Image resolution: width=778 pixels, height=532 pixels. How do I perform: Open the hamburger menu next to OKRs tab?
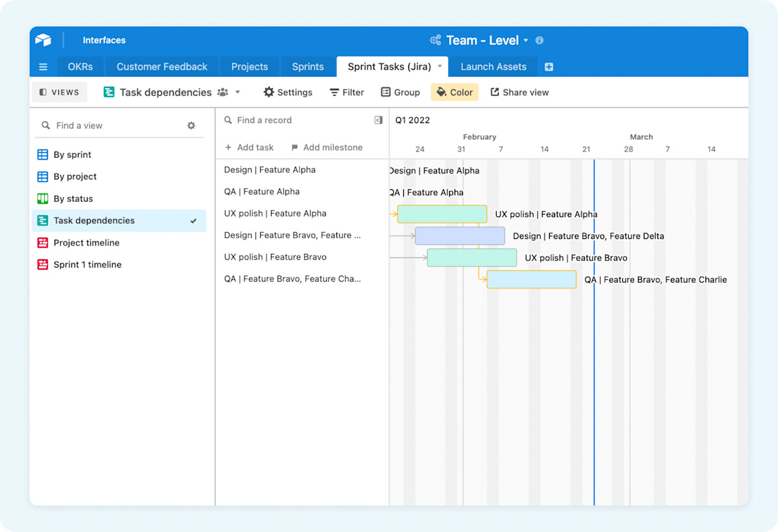(x=43, y=66)
